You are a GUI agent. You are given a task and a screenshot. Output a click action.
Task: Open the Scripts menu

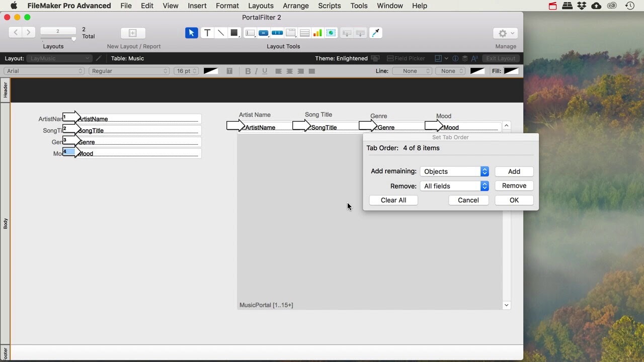pyautogui.click(x=330, y=6)
